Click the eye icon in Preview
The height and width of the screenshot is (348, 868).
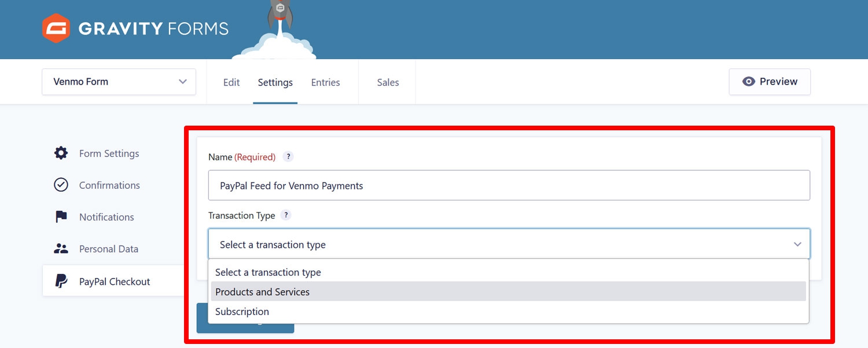[749, 82]
